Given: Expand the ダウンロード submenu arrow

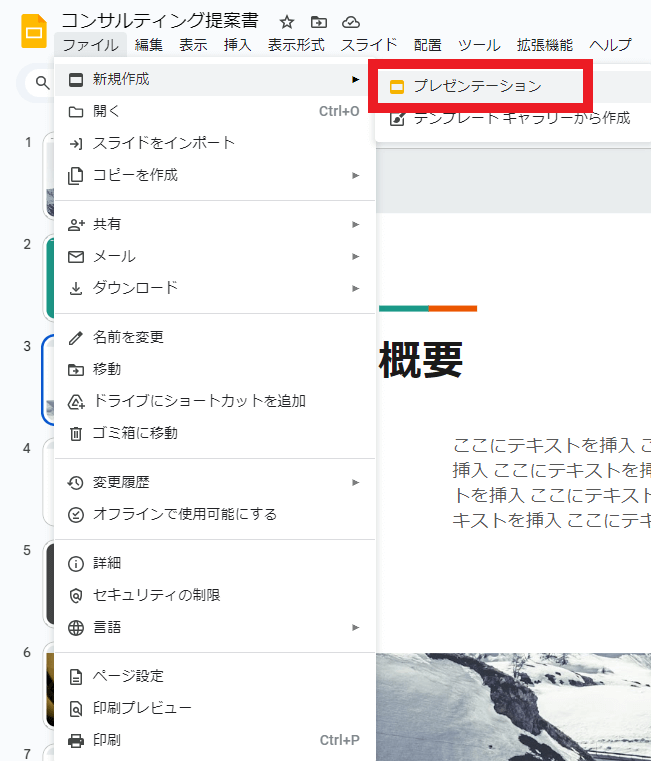Looking at the screenshot, I should (356, 289).
